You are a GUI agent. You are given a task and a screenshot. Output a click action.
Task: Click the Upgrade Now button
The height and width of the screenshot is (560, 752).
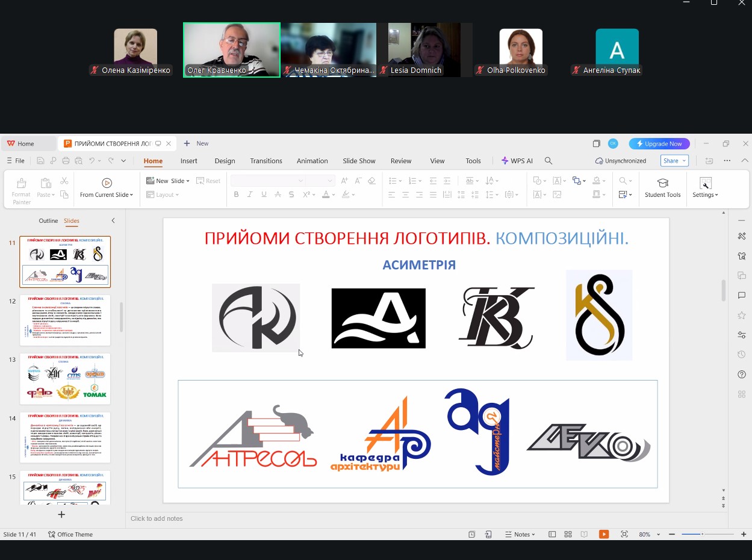click(659, 144)
